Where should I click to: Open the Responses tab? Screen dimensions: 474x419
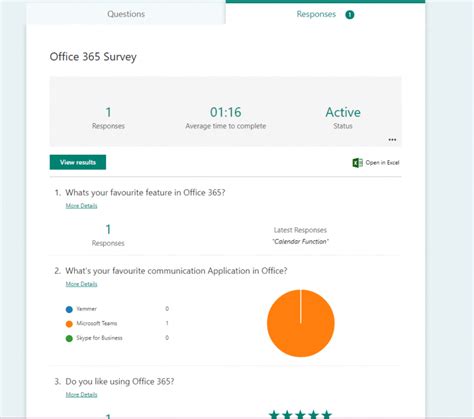(x=325, y=14)
